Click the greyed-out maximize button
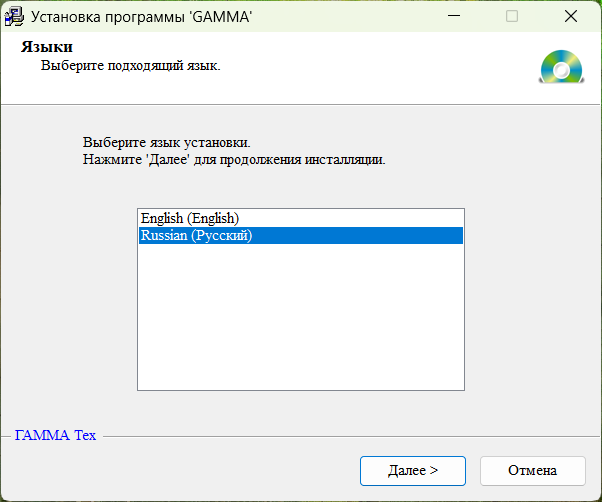 pyautogui.click(x=512, y=16)
